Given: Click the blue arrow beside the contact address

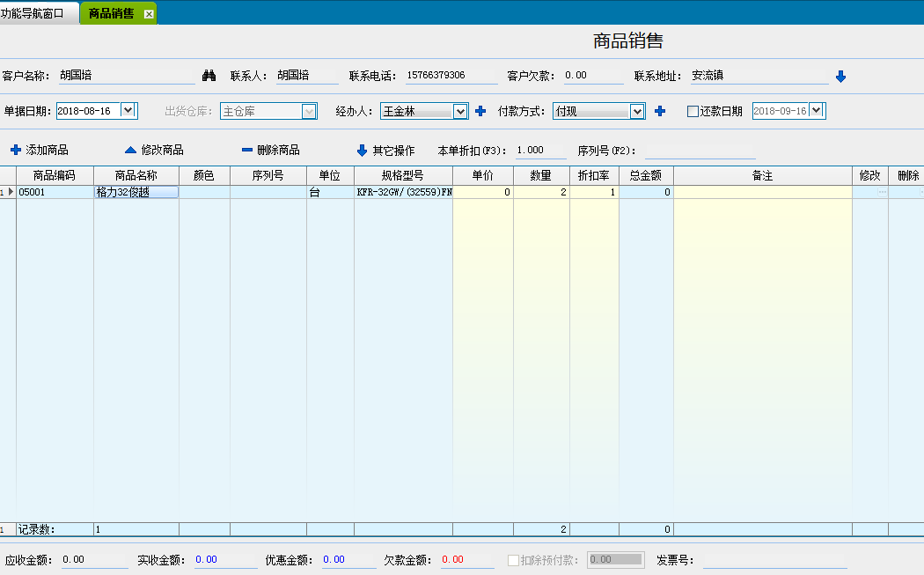Looking at the screenshot, I should click(x=840, y=77).
